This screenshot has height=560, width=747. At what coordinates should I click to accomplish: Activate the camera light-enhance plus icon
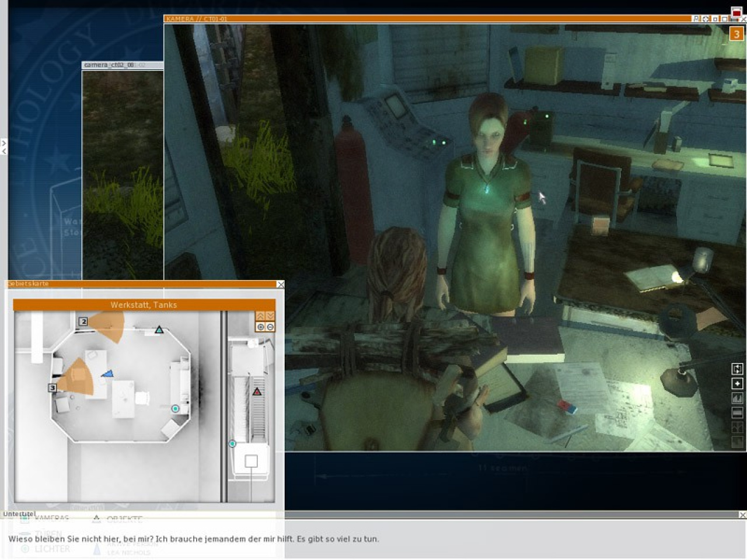point(737,383)
